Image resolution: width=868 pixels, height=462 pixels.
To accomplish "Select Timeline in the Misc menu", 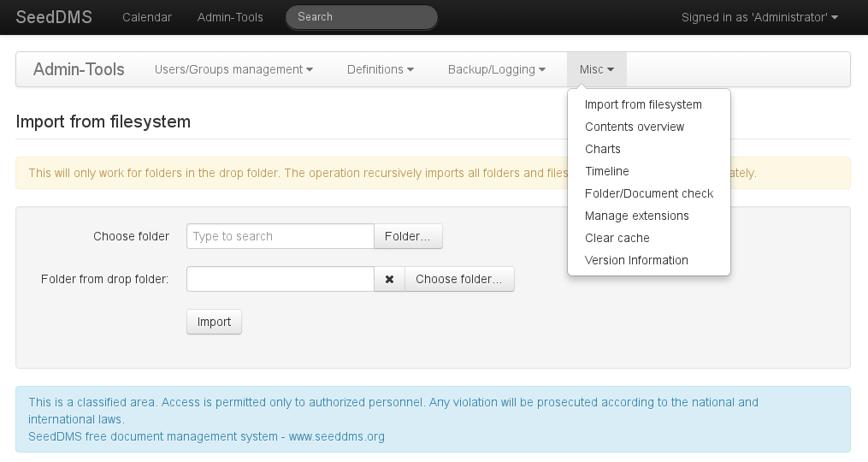I will 607,171.
